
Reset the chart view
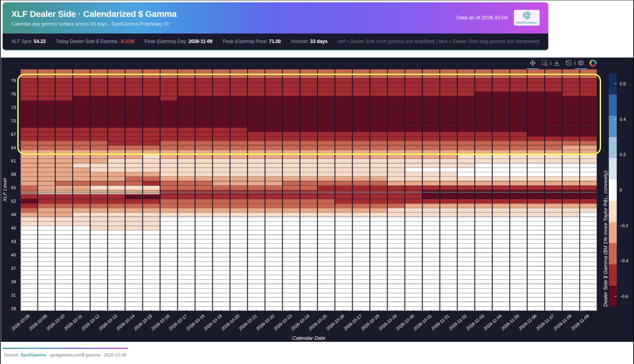(x=568, y=63)
